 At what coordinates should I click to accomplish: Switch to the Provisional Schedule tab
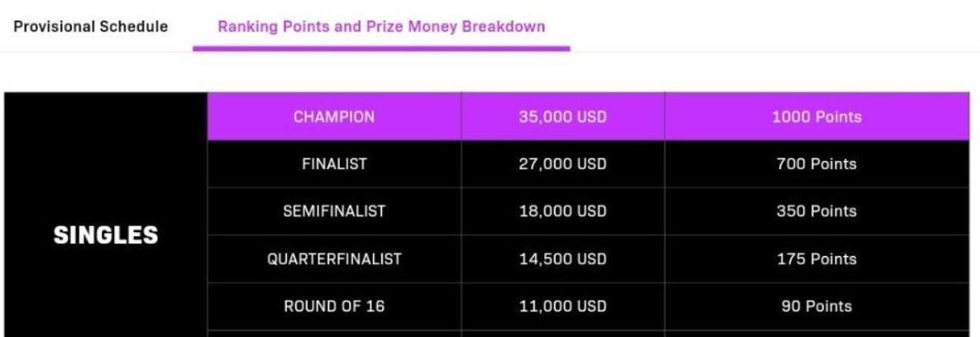pos(91,26)
